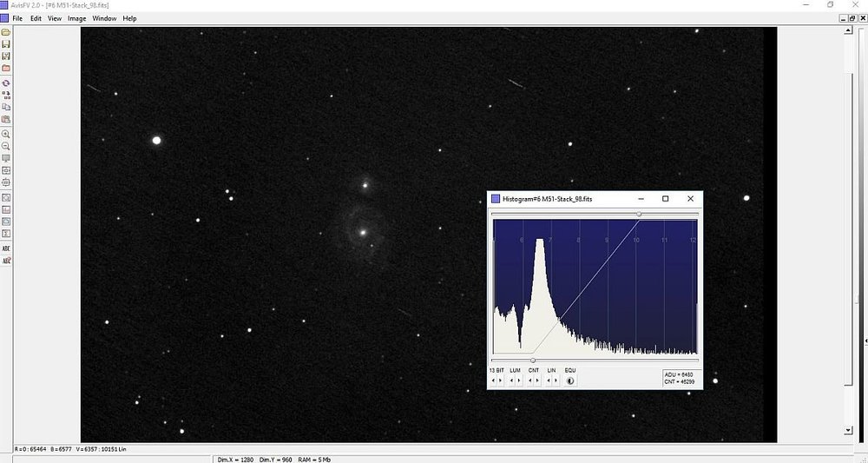Click the purple refresh arrows icon
Screen dimensions: 868x463
tap(6, 83)
